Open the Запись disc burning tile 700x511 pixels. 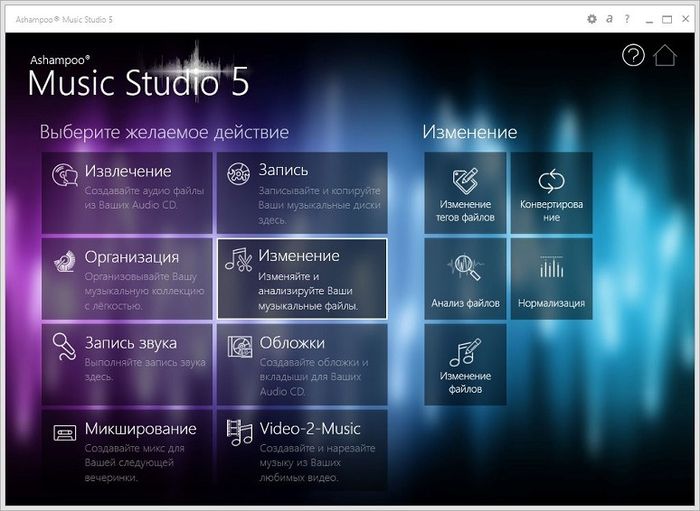(x=301, y=191)
